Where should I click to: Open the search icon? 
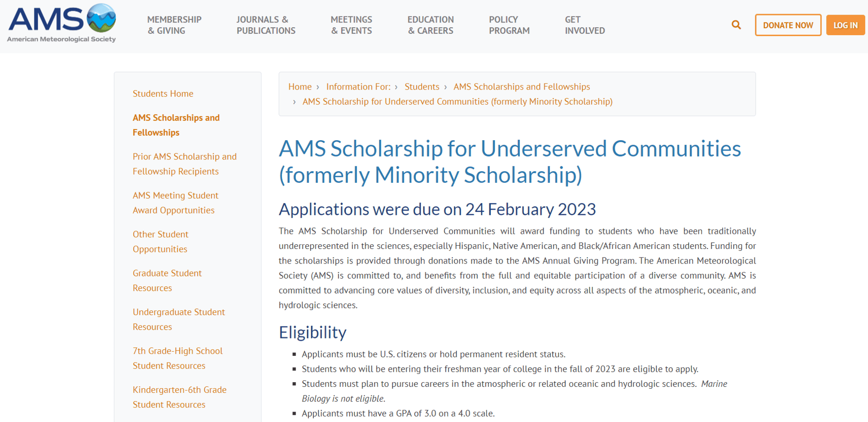(736, 25)
